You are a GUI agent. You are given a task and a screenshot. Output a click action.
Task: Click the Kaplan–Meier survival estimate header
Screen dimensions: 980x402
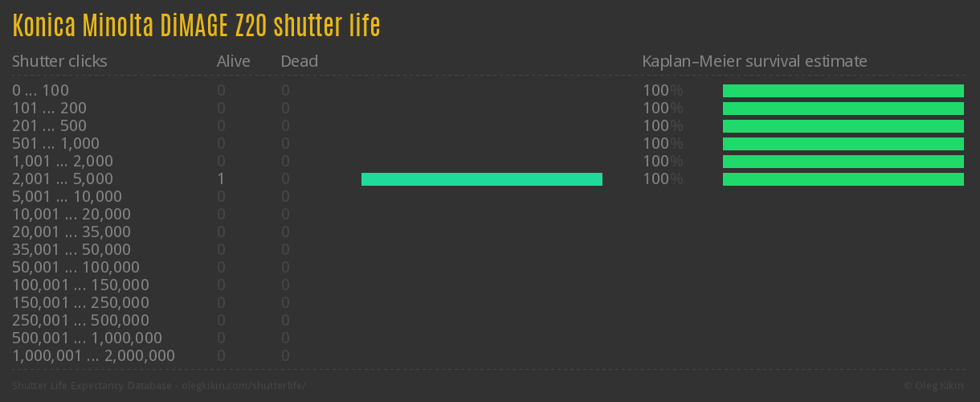click(754, 61)
